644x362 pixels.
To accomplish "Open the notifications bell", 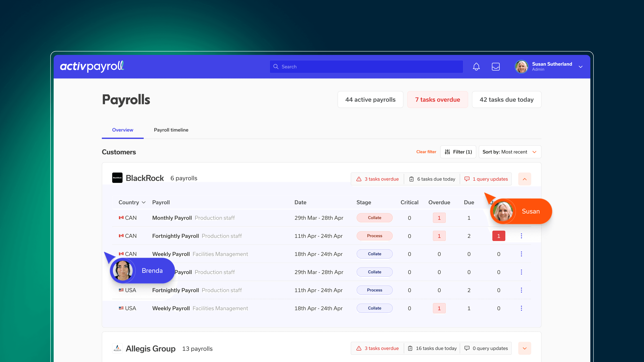I will pyautogui.click(x=476, y=67).
